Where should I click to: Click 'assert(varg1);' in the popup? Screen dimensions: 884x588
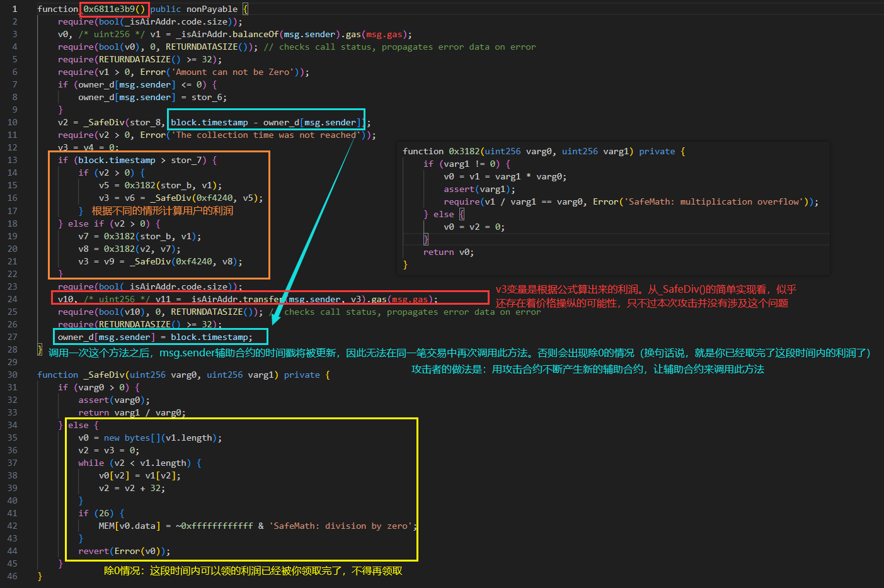pos(479,189)
